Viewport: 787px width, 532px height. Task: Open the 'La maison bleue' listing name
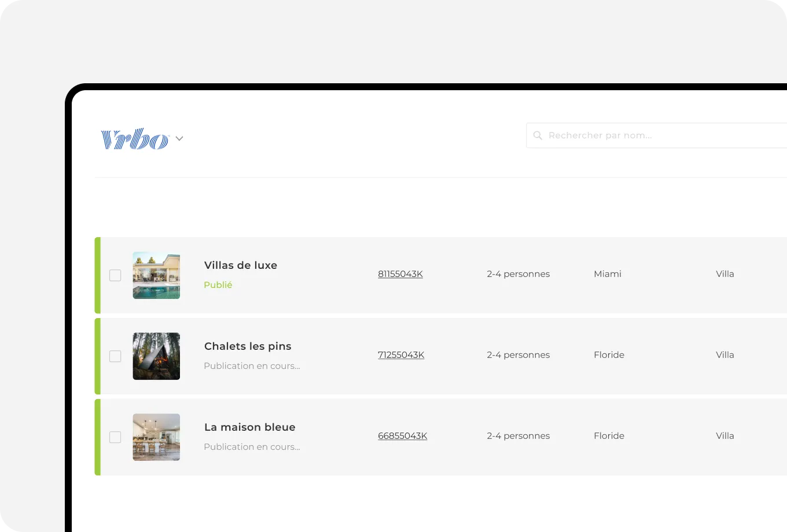250,427
